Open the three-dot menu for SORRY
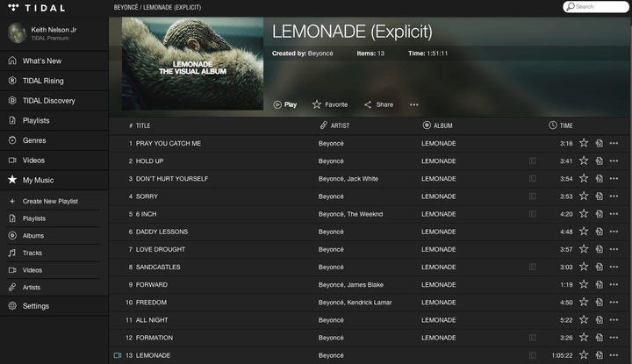This screenshot has width=632, height=364. click(x=614, y=196)
